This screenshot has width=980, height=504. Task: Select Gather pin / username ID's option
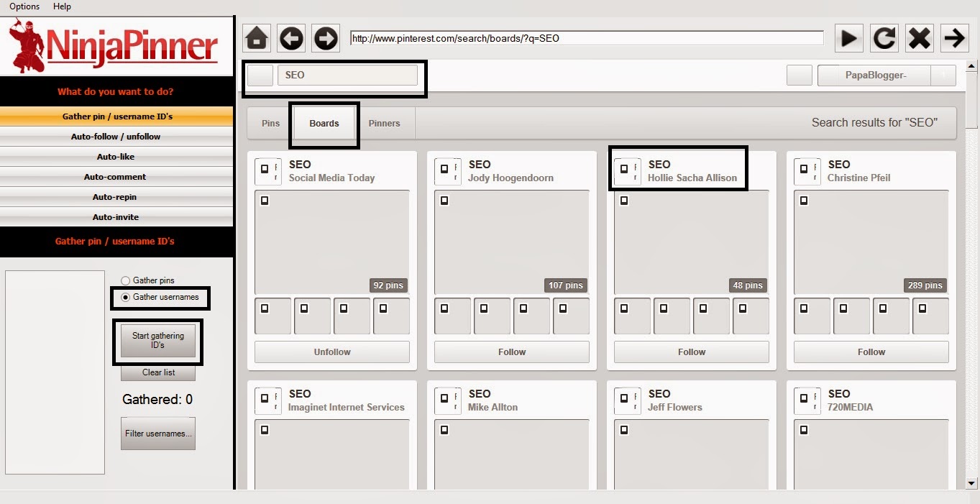[116, 116]
